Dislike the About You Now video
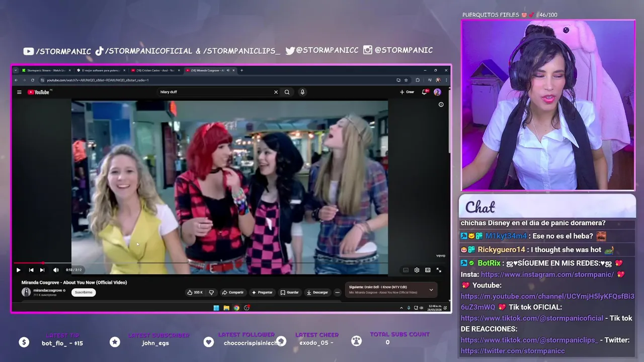The image size is (644, 362). coord(211,292)
